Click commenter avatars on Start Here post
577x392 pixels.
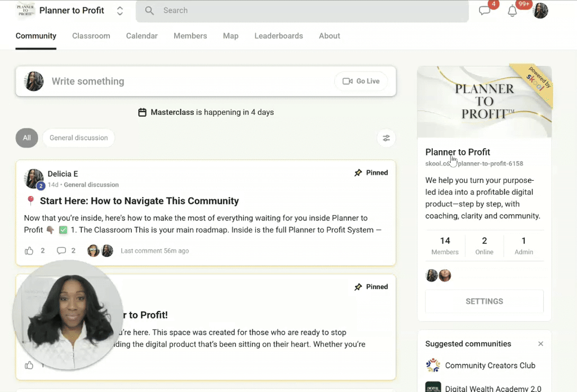pyautogui.click(x=100, y=251)
